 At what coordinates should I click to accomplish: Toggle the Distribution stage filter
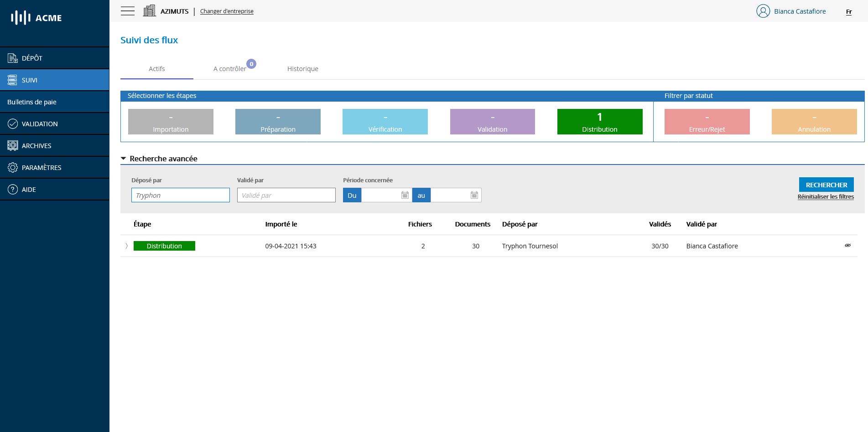[x=599, y=122]
